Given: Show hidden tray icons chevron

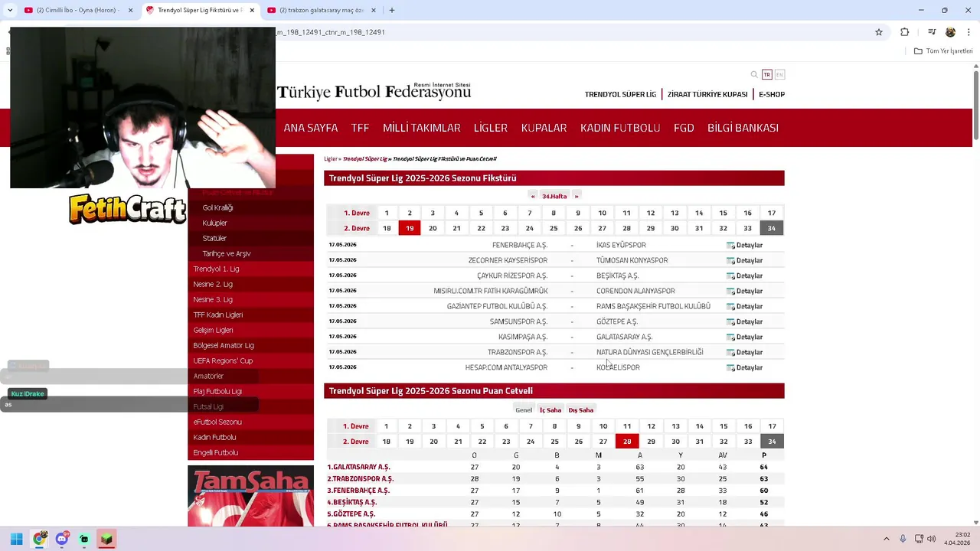Looking at the screenshot, I should coord(887,539).
